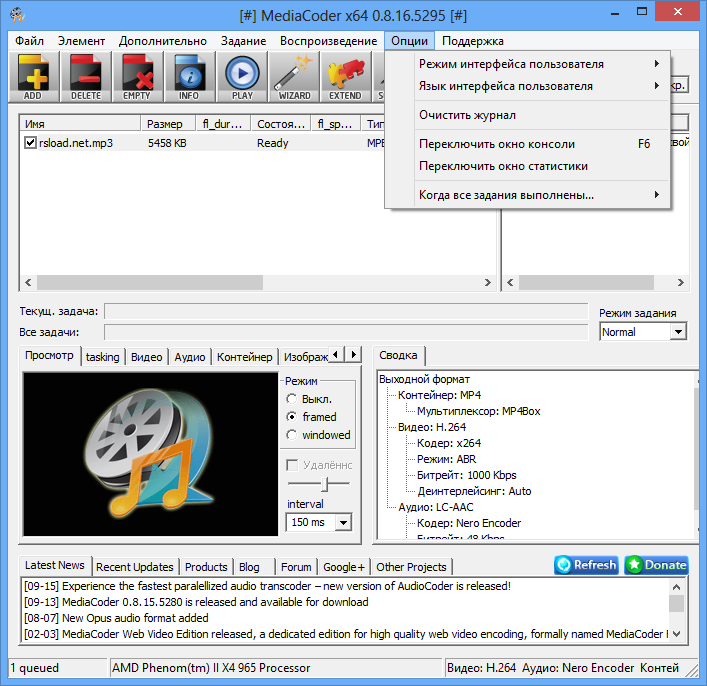Click the file list horizontal scrollbar thumb
This screenshot has width=707, height=686.
tap(150, 282)
